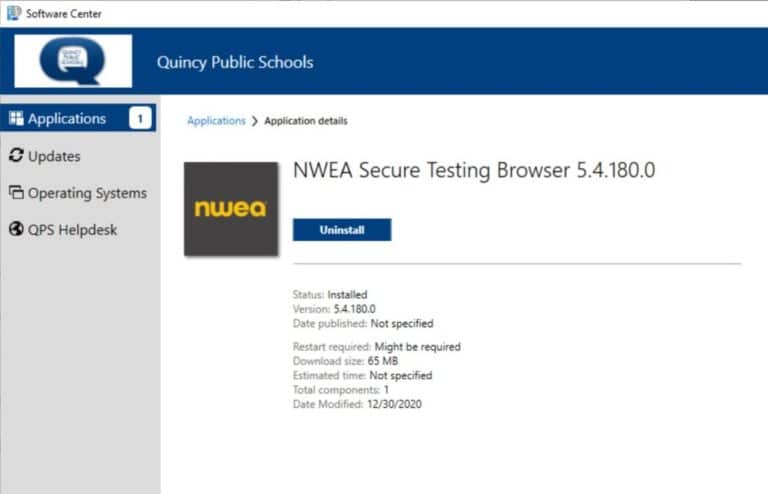This screenshot has height=494, width=768.
Task: Click the breadcrumb chevron separator
Action: tap(255, 121)
